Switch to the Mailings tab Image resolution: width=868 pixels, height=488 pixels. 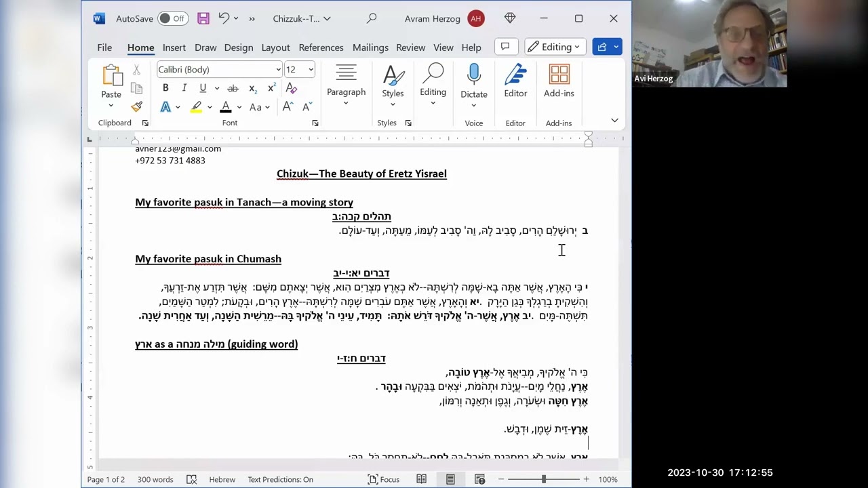pyautogui.click(x=370, y=47)
